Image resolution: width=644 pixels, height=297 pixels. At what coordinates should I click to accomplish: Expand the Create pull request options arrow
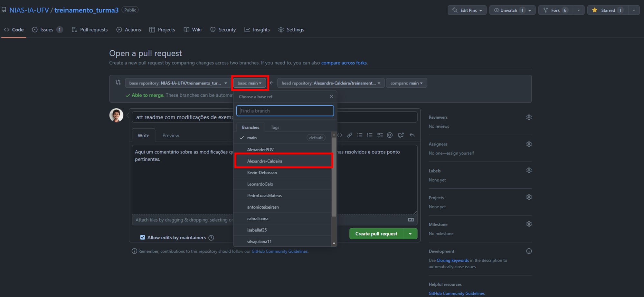[x=410, y=234]
